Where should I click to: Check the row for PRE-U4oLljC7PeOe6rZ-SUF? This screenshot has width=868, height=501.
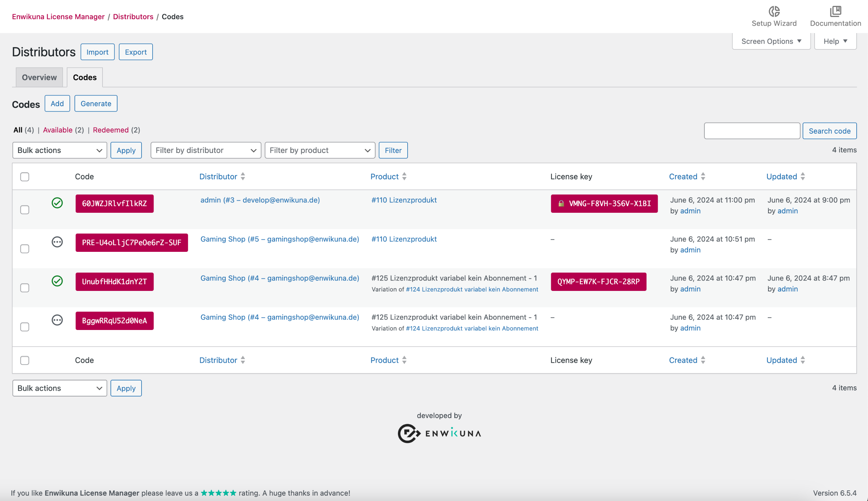25,248
